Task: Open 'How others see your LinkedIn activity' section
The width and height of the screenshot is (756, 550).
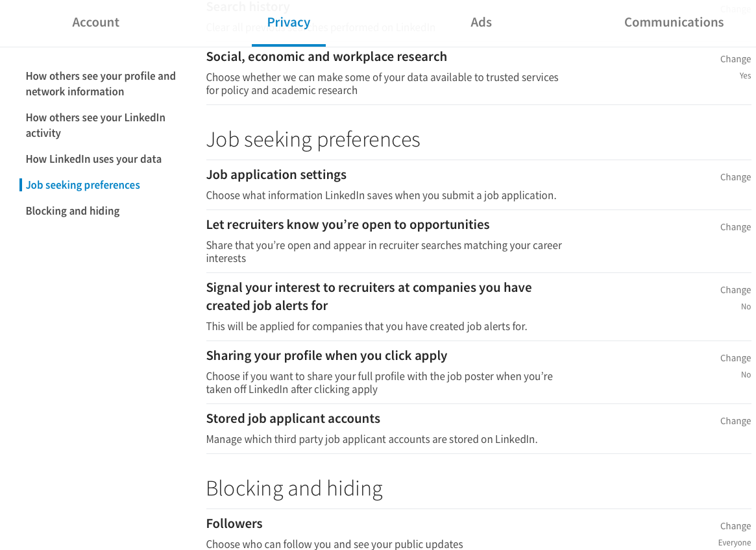Action: tap(95, 125)
